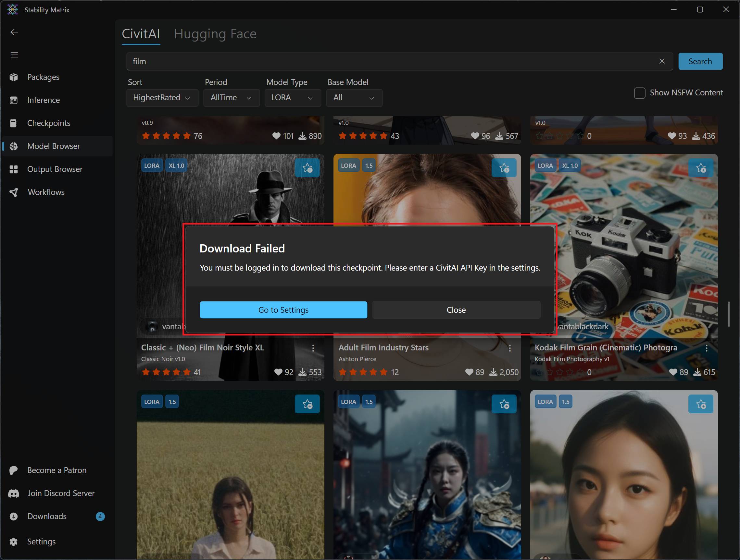Open Inference page in sidebar
This screenshot has height=560, width=740.
[44, 100]
